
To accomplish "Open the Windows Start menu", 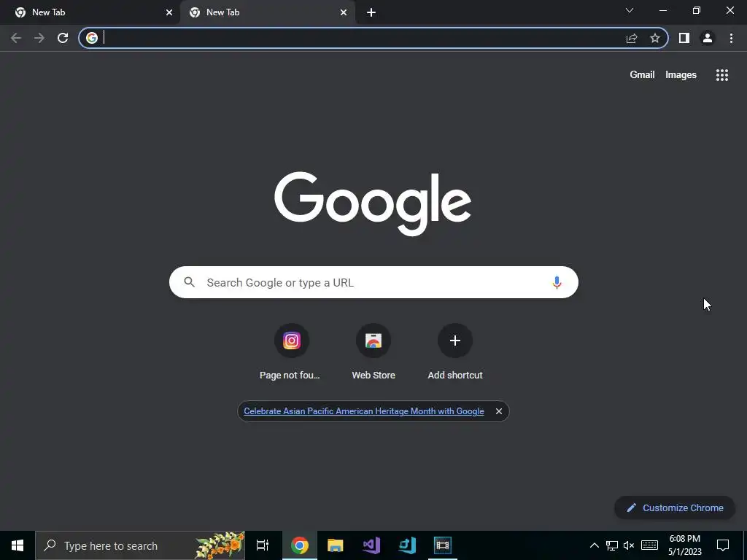I will (x=18, y=545).
